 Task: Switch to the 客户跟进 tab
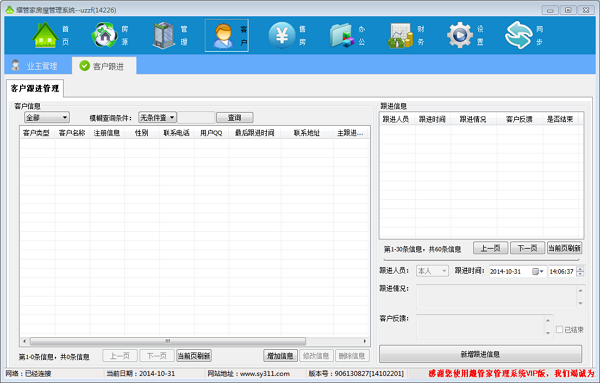[103, 66]
